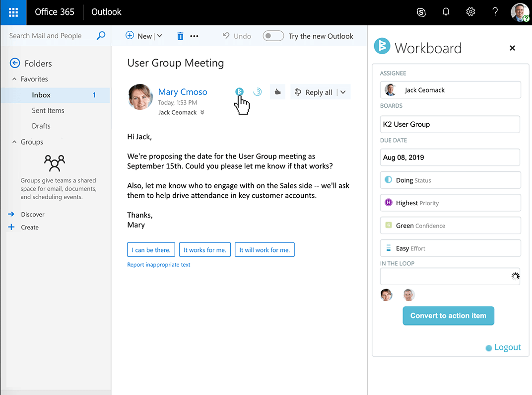Delete the message with trash icon
532x395 pixels.
[x=180, y=36]
